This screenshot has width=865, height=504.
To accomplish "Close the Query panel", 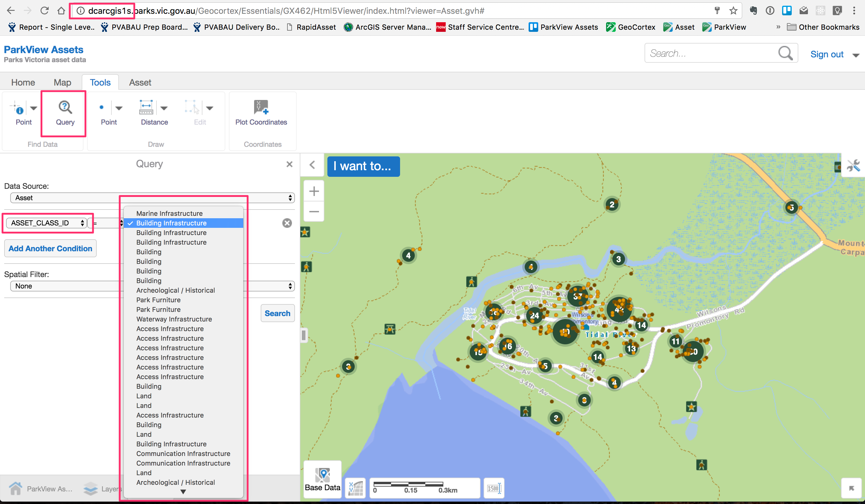I will point(289,164).
